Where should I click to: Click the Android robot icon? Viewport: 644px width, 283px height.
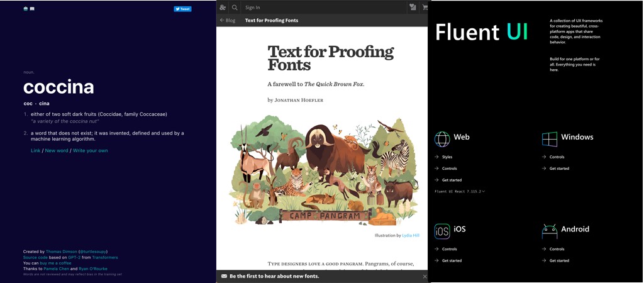coord(550,231)
